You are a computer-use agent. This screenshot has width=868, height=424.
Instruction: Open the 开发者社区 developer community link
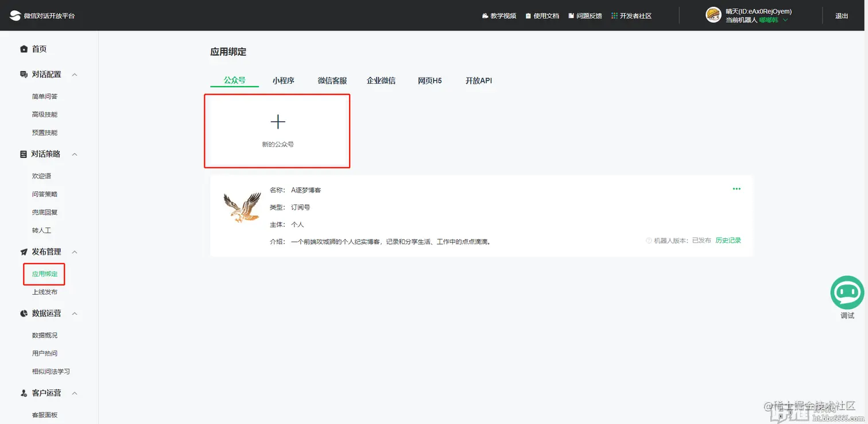pyautogui.click(x=631, y=16)
